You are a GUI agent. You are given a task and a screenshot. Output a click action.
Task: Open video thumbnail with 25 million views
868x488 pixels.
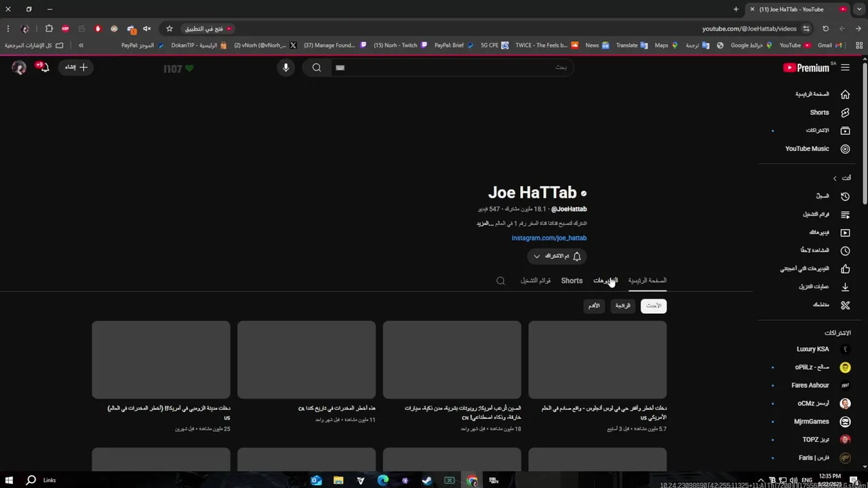[161, 360]
